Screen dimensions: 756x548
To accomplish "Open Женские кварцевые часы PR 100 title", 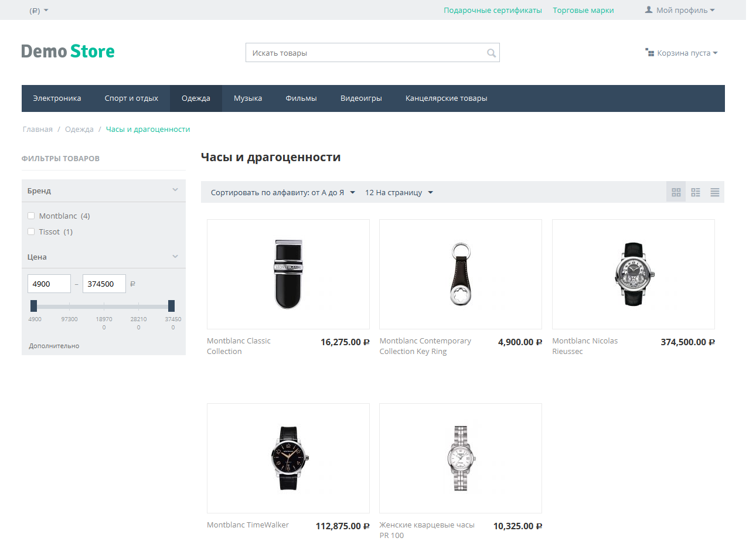I will click(x=427, y=530).
